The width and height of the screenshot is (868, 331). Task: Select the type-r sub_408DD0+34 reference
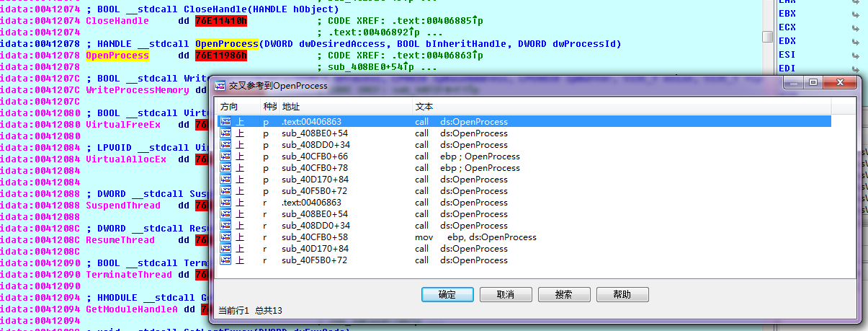click(315, 226)
